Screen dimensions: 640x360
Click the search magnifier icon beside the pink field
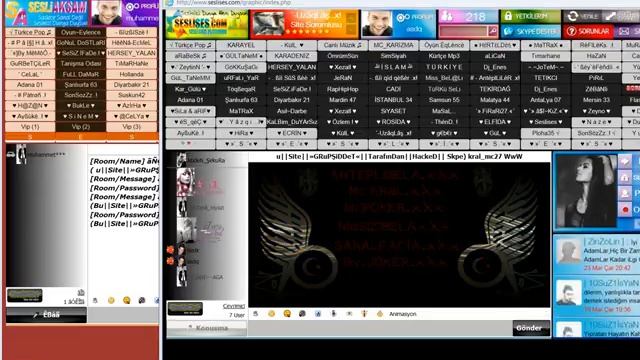click(493, 31)
